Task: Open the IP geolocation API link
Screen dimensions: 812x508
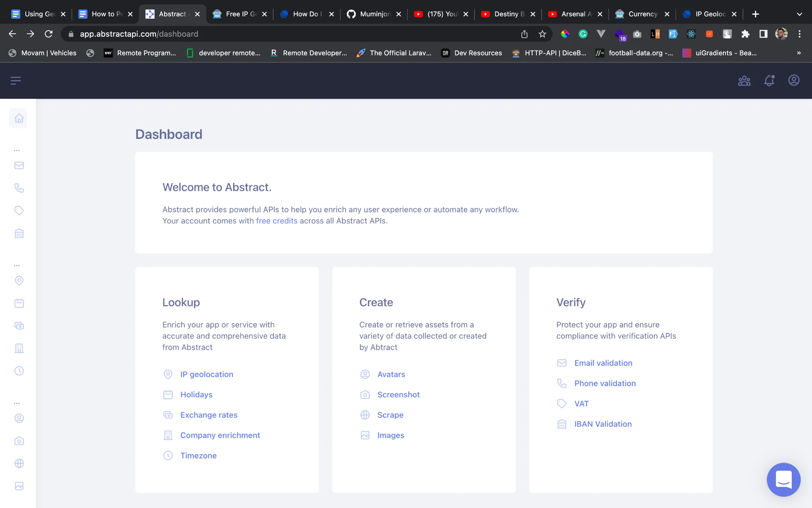Action: 207,374
